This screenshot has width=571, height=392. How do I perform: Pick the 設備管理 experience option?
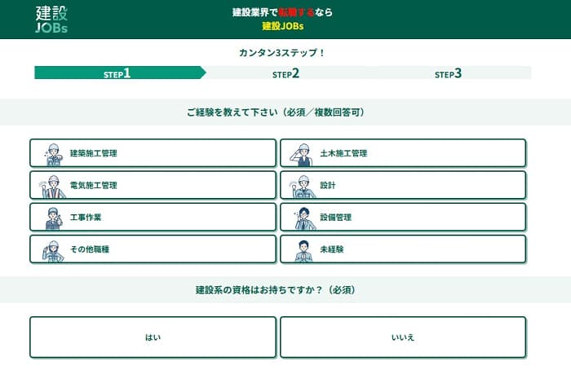coord(403,217)
